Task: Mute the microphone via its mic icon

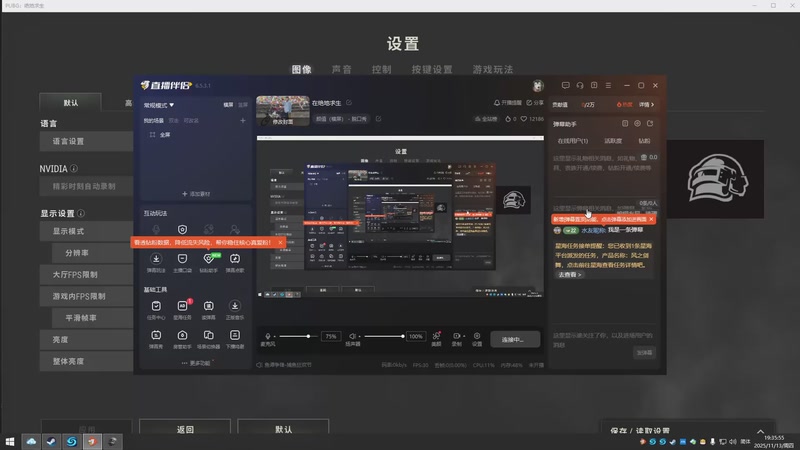Action: coord(268,336)
